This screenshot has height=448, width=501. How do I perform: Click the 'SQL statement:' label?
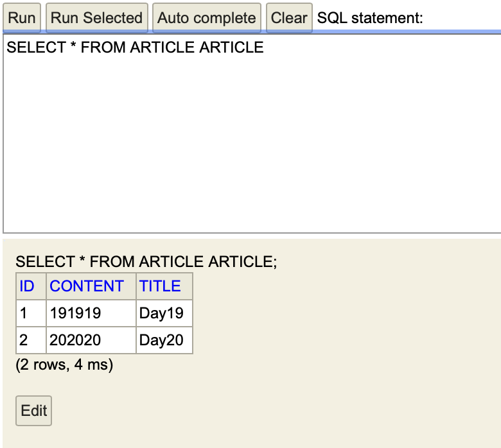click(370, 18)
